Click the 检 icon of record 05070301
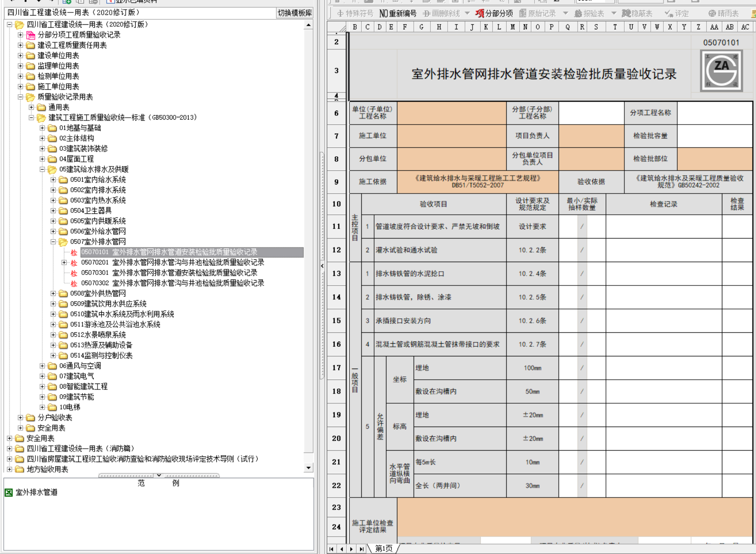Viewport: 756px width, 554px height. (x=74, y=273)
